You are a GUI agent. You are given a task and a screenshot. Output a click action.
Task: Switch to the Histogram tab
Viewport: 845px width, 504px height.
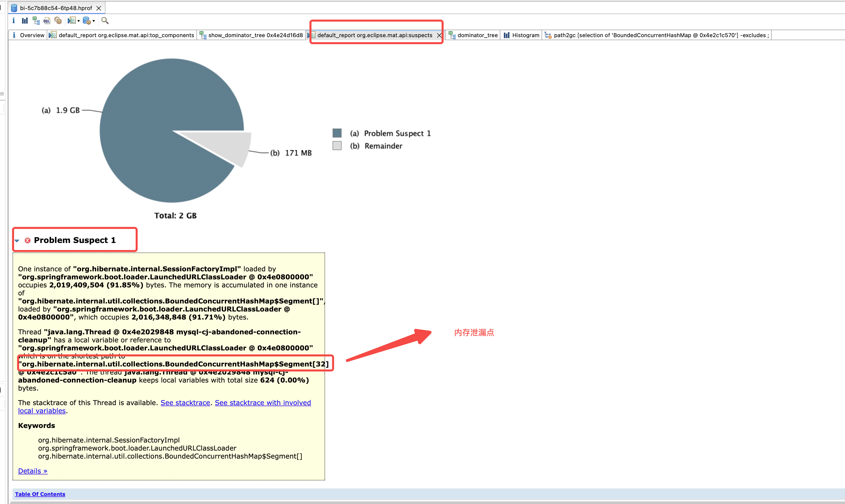click(521, 35)
